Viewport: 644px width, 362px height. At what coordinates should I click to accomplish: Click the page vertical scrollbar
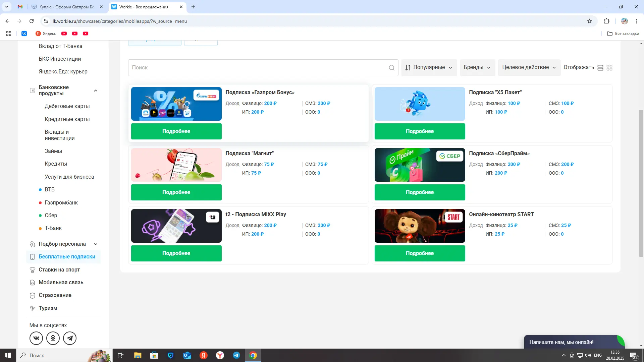[x=641, y=183]
